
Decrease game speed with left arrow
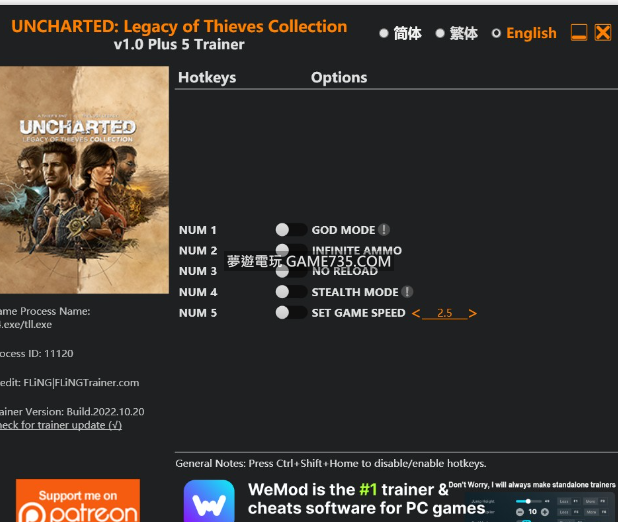(x=416, y=313)
